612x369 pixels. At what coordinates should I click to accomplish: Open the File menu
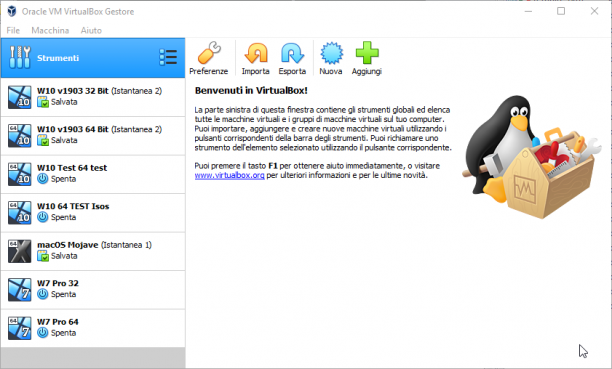pos(13,30)
